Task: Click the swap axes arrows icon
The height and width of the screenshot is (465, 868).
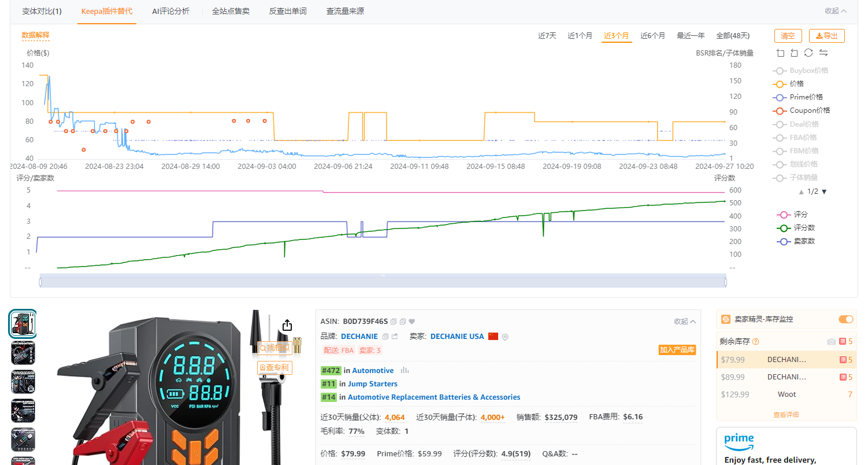Action: tap(824, 53)
